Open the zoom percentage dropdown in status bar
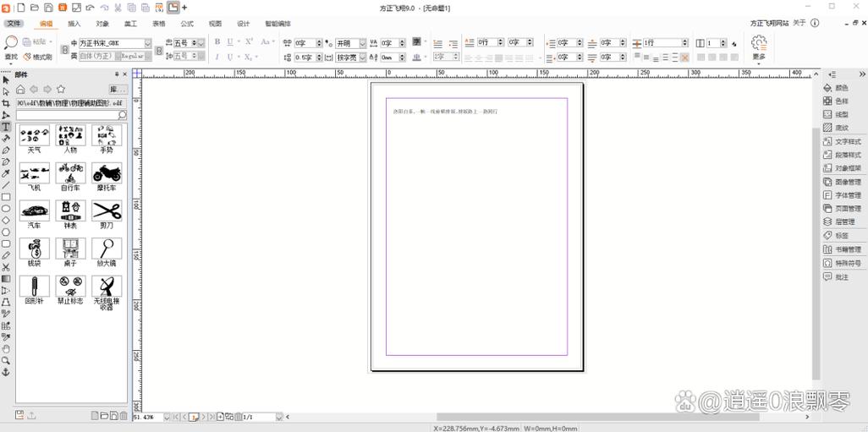The image size is (868, 432). (167, 417)
